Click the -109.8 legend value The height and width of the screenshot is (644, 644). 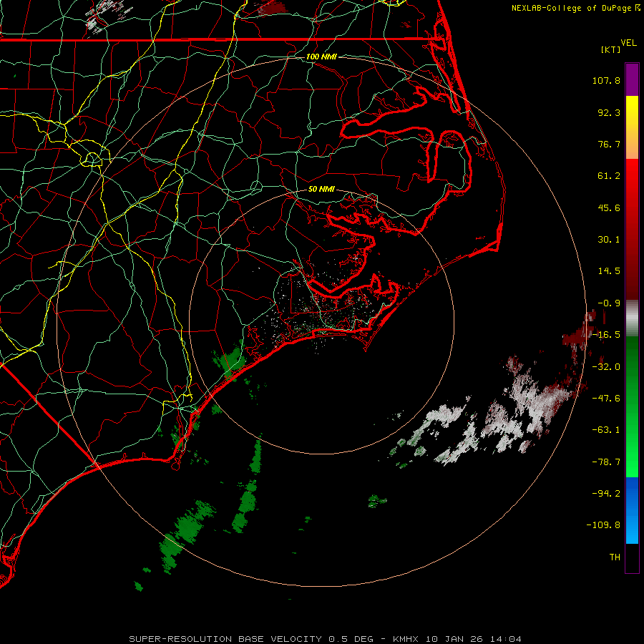tap(604, 525)
